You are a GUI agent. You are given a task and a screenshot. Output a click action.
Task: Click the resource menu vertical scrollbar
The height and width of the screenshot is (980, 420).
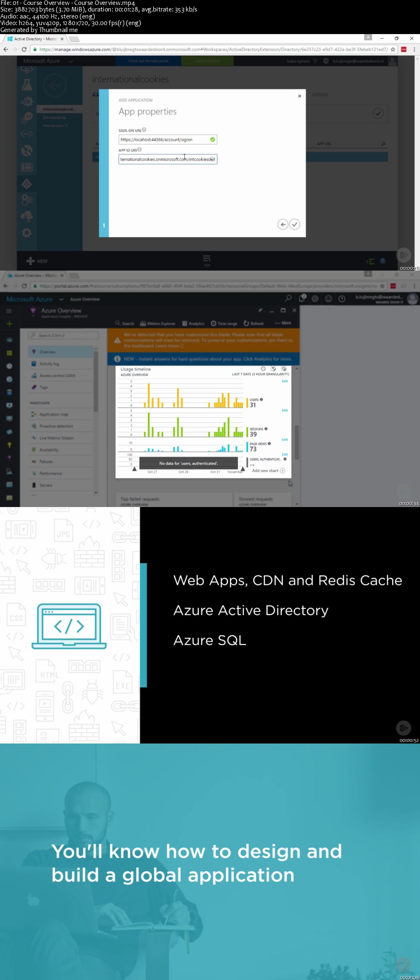(96, 382)
